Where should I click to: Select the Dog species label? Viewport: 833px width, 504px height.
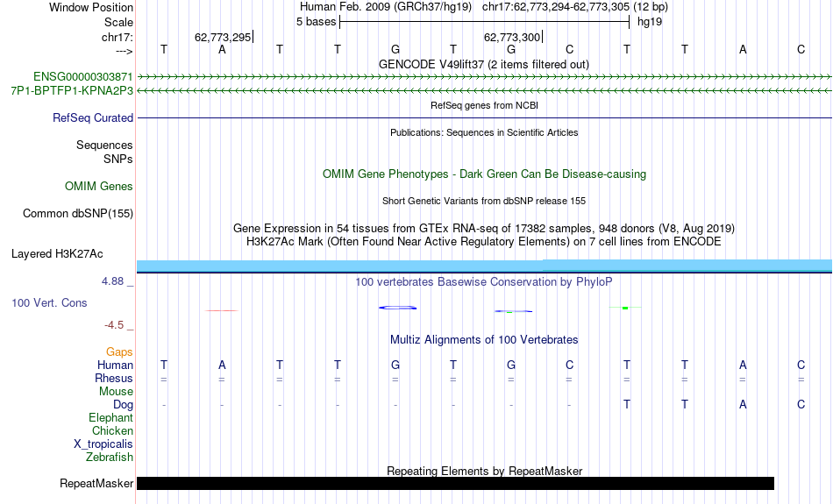(x=123, y=405)
